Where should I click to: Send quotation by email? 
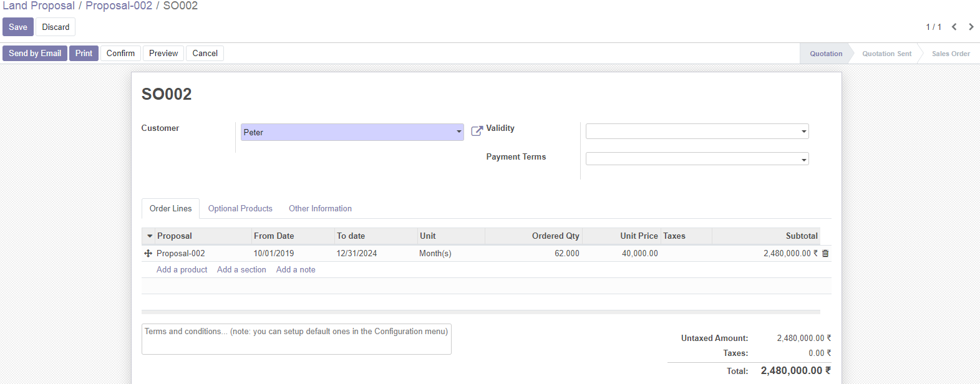35,53
